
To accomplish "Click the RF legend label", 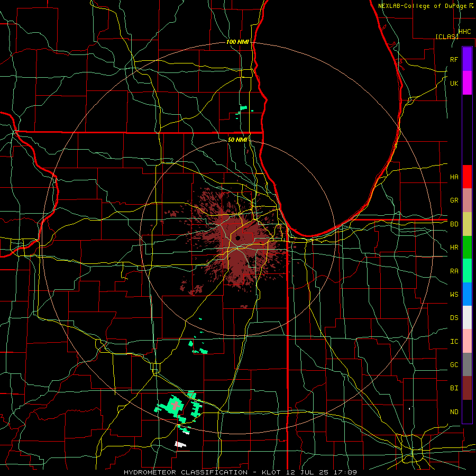I will pos(454,59).
